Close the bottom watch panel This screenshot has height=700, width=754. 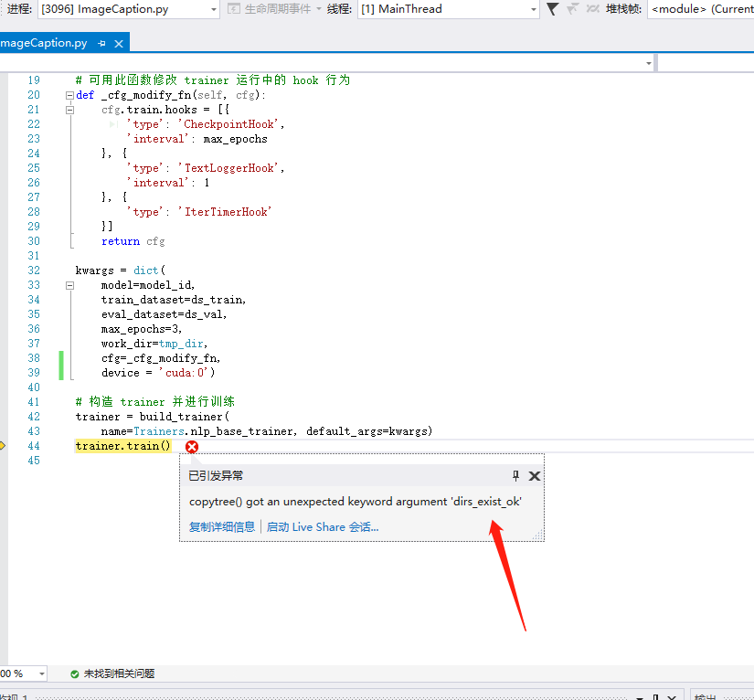point(673,697)
